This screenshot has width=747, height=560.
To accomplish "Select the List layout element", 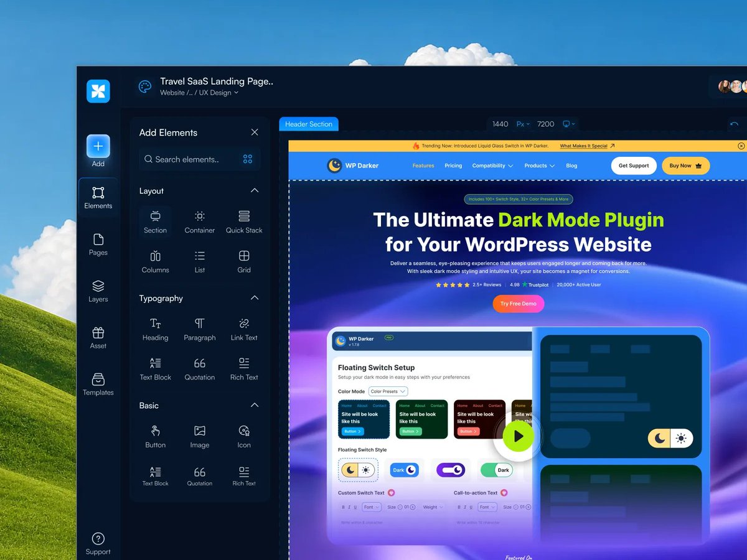I will coord(200,261).
